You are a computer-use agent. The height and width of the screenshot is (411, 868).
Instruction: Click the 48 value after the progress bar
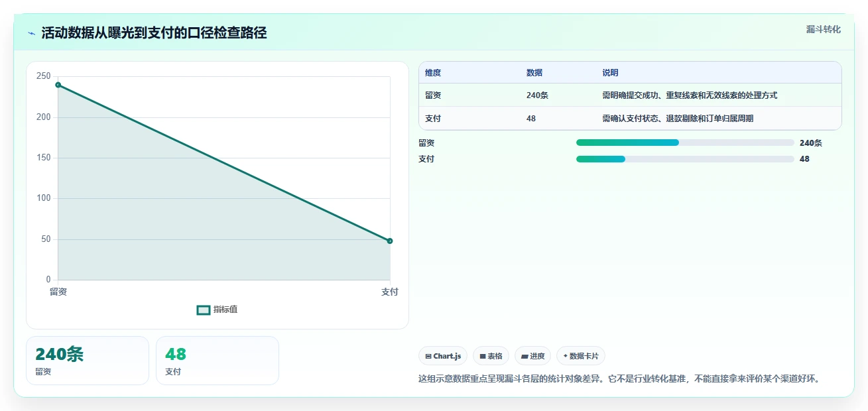(804, 159)
